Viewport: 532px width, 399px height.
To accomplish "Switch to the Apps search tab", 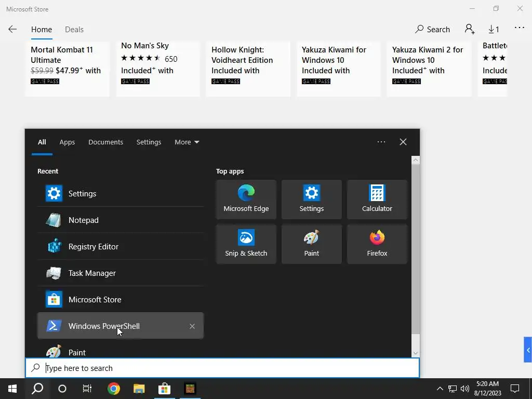I will [x=67, y=142].
